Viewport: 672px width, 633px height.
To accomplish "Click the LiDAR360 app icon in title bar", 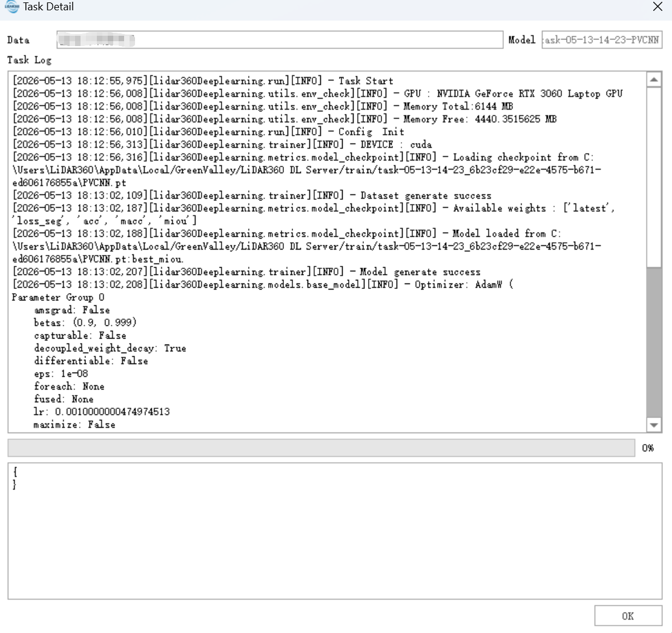I will [x=12, y=7].
